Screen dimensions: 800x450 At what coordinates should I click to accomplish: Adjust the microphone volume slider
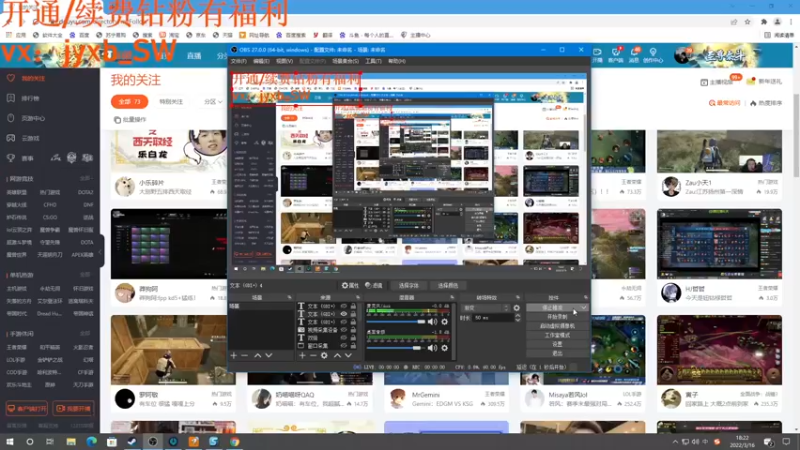pyautogui.click(x=395, y=322)
